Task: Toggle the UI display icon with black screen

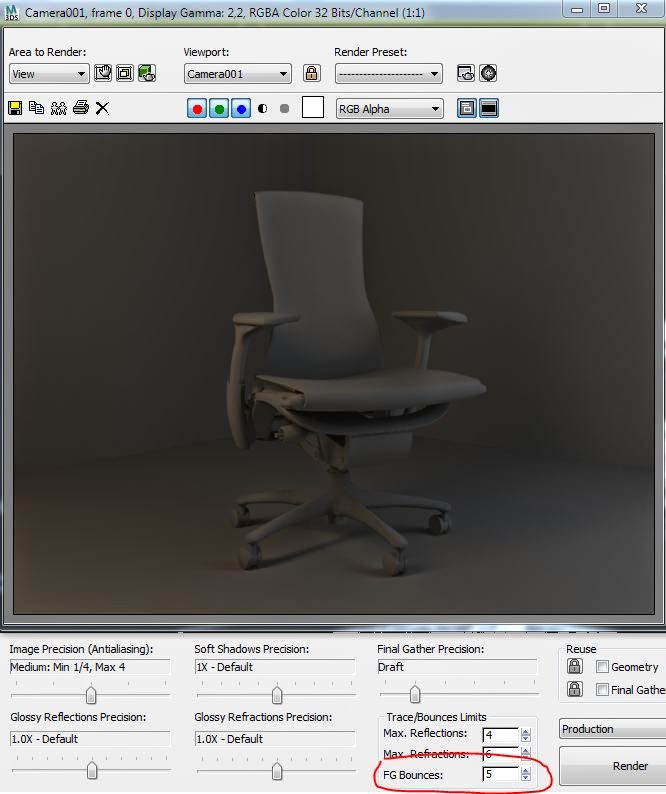Action: [x=489, y=108]
